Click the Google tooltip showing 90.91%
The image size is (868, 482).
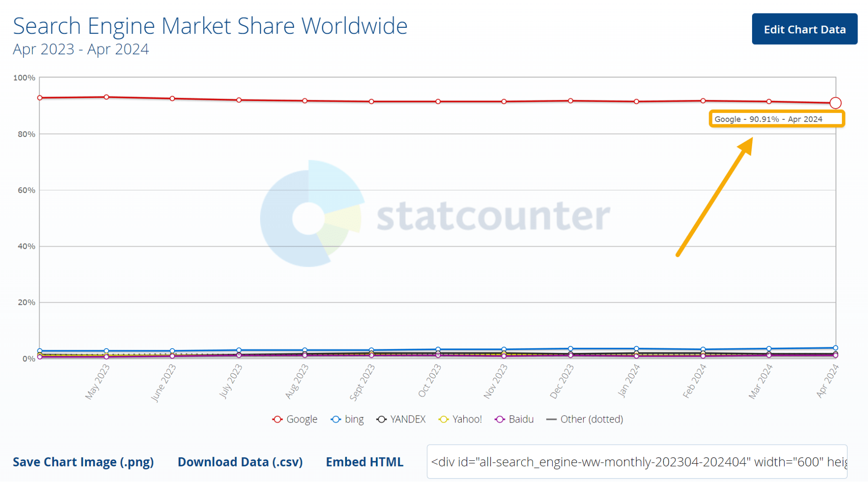click(x=776, y=119)
